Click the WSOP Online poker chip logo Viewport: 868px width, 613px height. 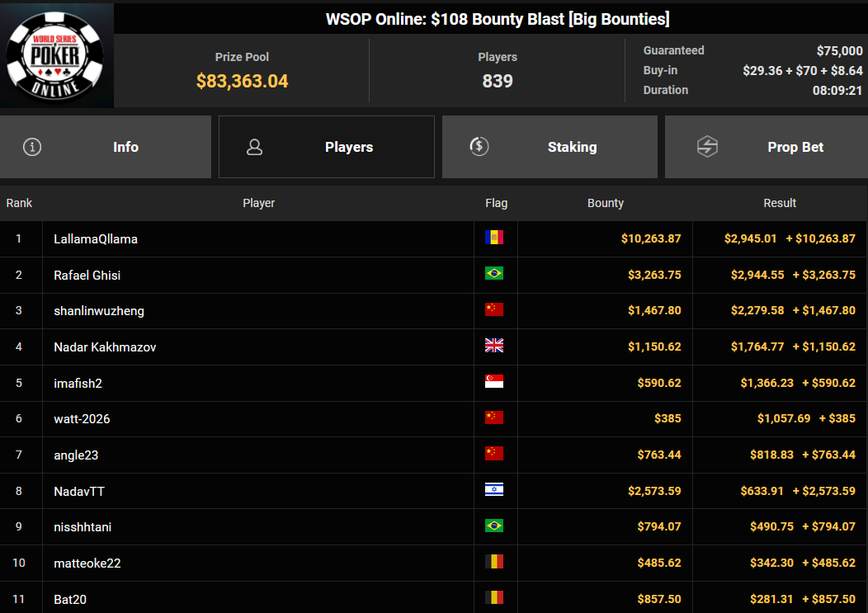(54, 55)
